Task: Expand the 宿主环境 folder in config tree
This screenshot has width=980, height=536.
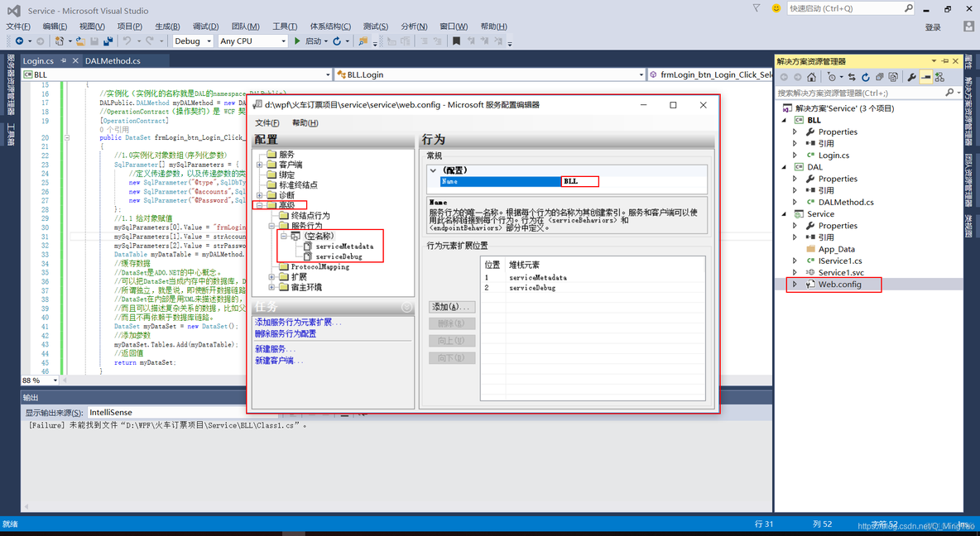Action: (x=271, y=287)
